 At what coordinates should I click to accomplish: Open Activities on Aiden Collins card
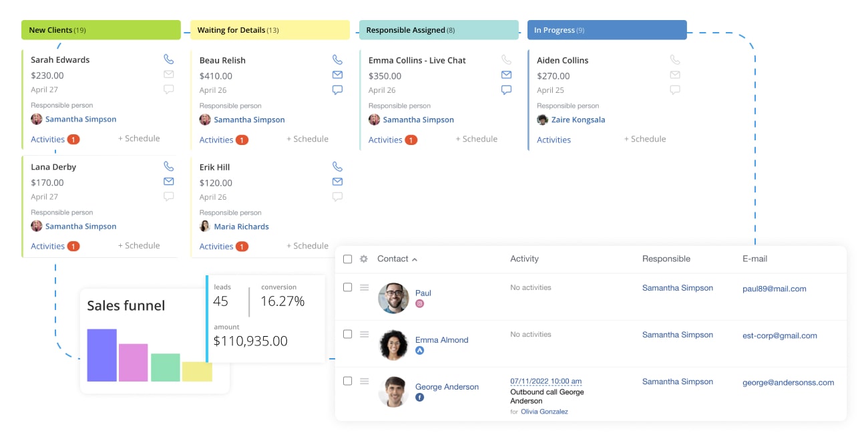point(554,140)
